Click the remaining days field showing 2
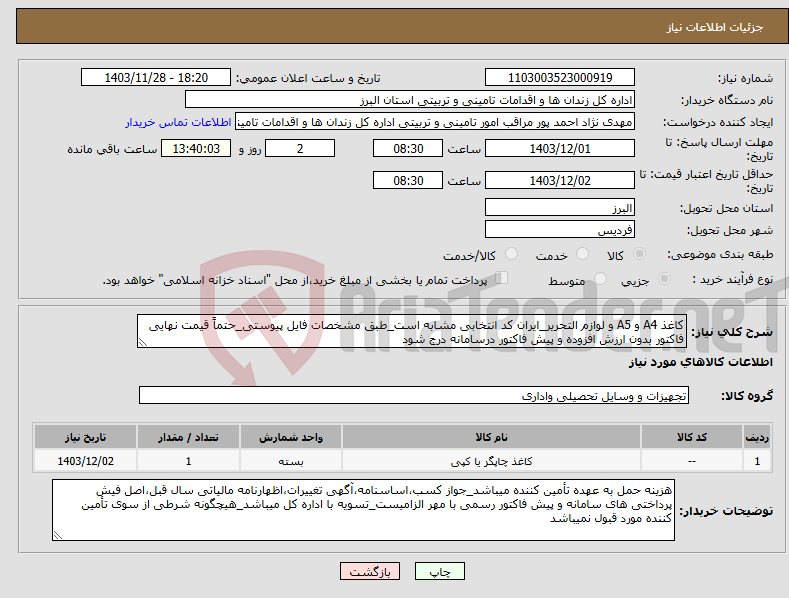Image resolution: width=789 pixels, height=598 pixels. (300, 148)
